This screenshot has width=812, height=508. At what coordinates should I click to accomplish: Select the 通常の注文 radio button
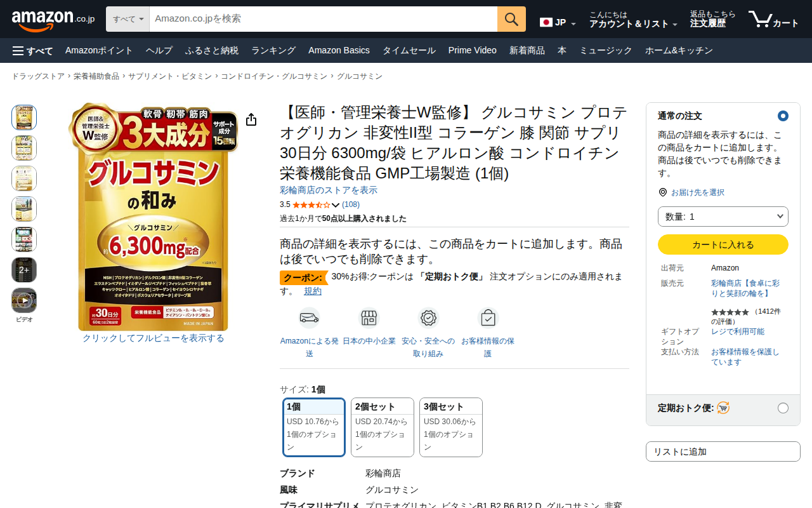coord(783,116)
